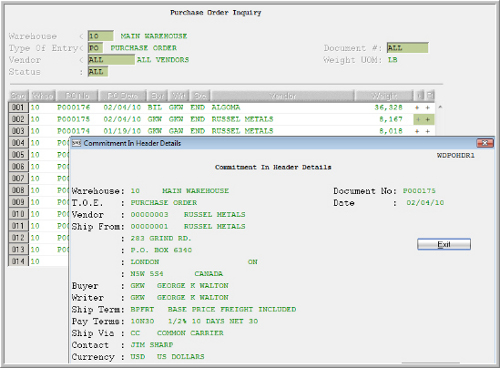Image resolution: width=500 pixels, height=368 pixels.
Task: Click the PO Date column header
Action: point(123,96)
